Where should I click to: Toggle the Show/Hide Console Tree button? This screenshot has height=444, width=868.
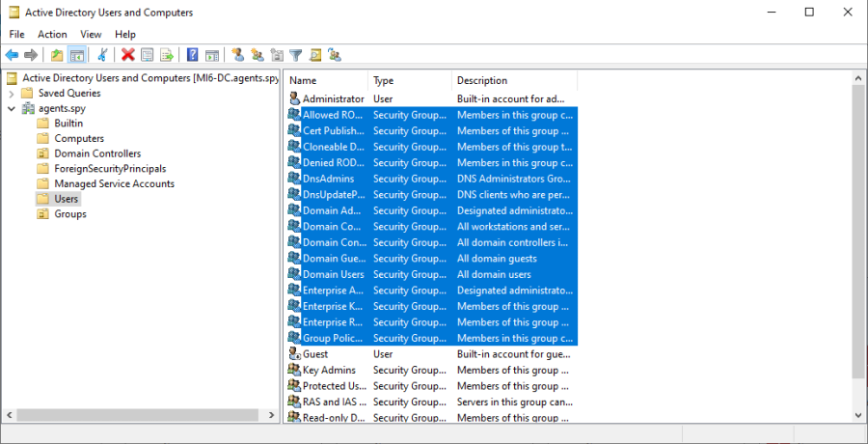point(76,55)
